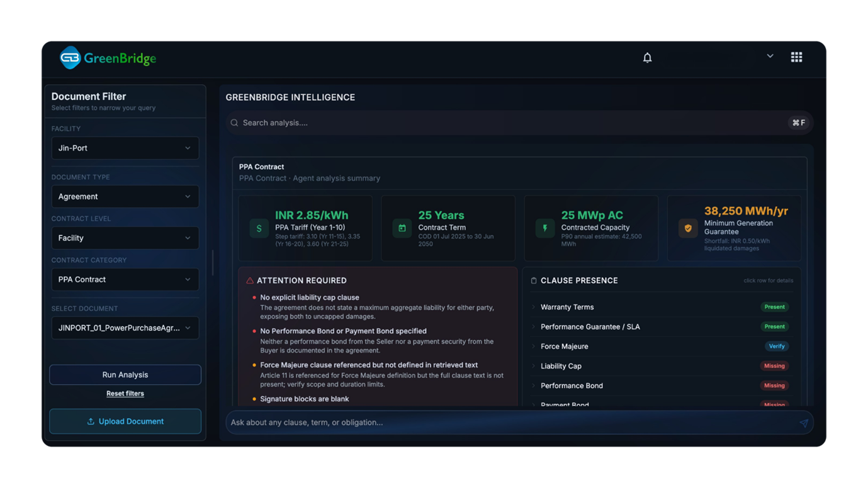
Task: Expand the Liability Cap row
Action: click(x=662, y=365)
